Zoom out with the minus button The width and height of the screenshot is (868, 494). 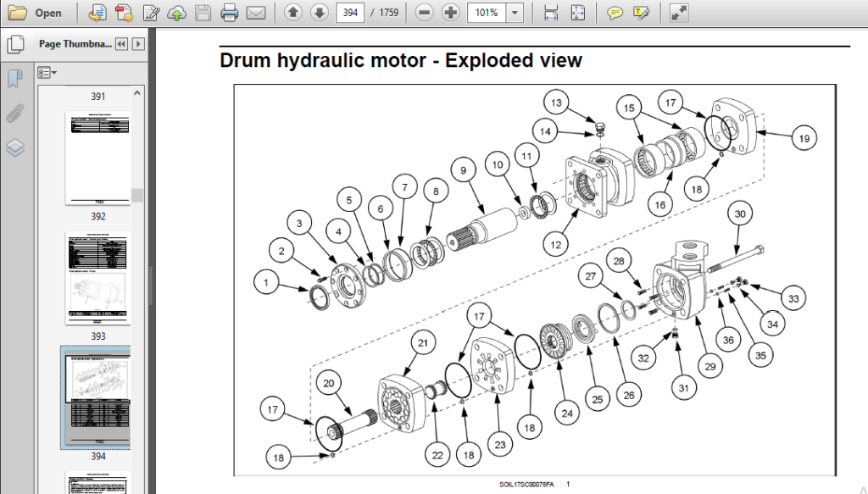[x=424, y=12]
